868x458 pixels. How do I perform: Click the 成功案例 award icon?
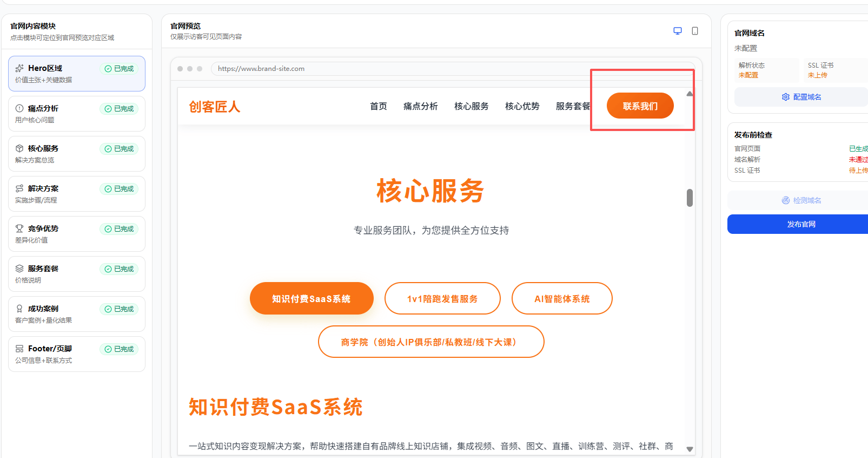(x=19, y=309)
